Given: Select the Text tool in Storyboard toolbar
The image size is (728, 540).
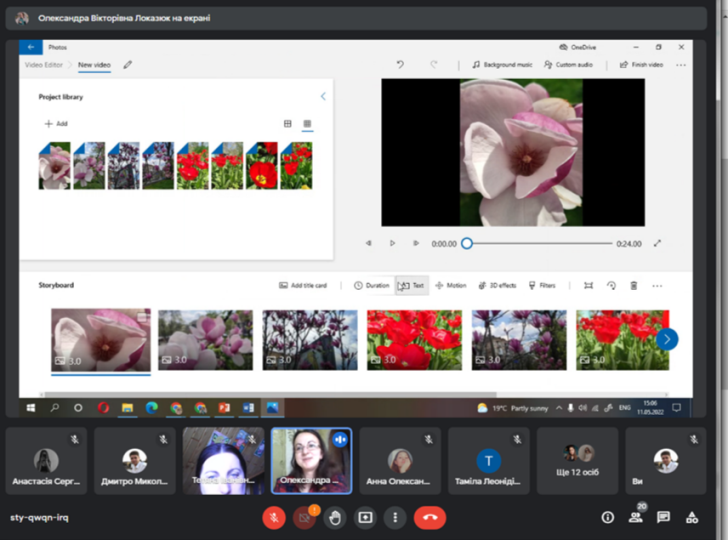Looking at the screenshot, I should click(x=412, y=285).
